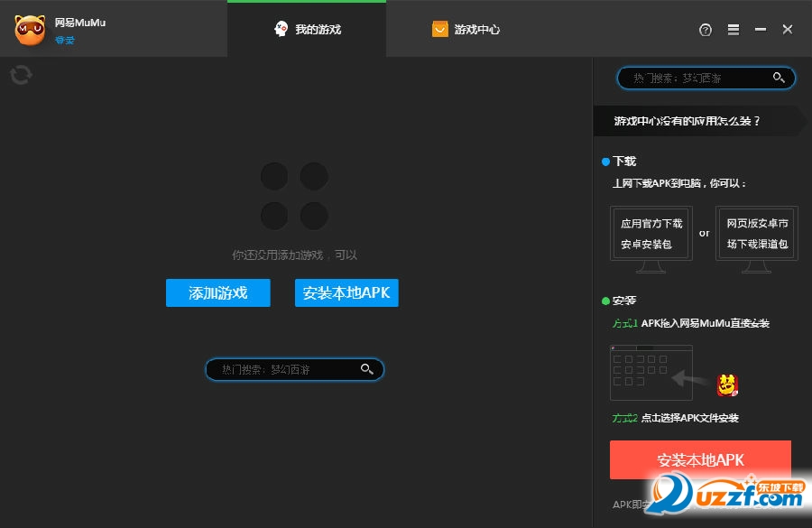The height and width of the screenshot is (528, 812).
Task: Click the MuMu raccoon avatar logo
Action: tap(30, 30)
